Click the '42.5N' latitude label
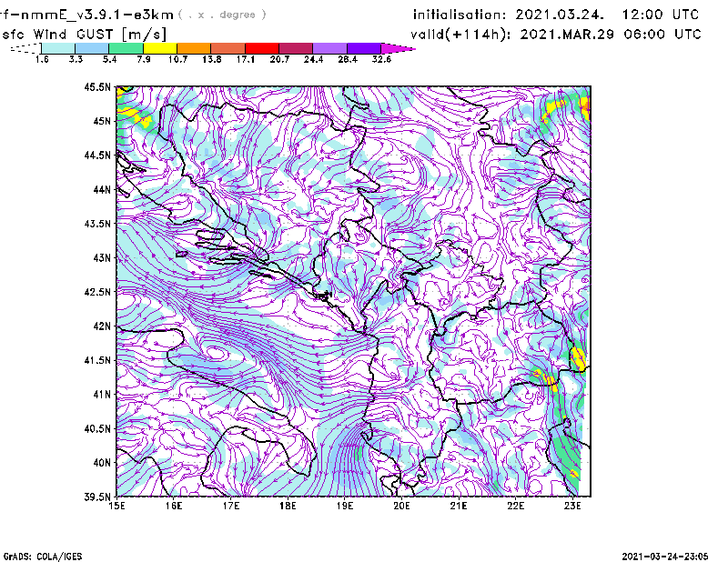 [x=97, y=292]
